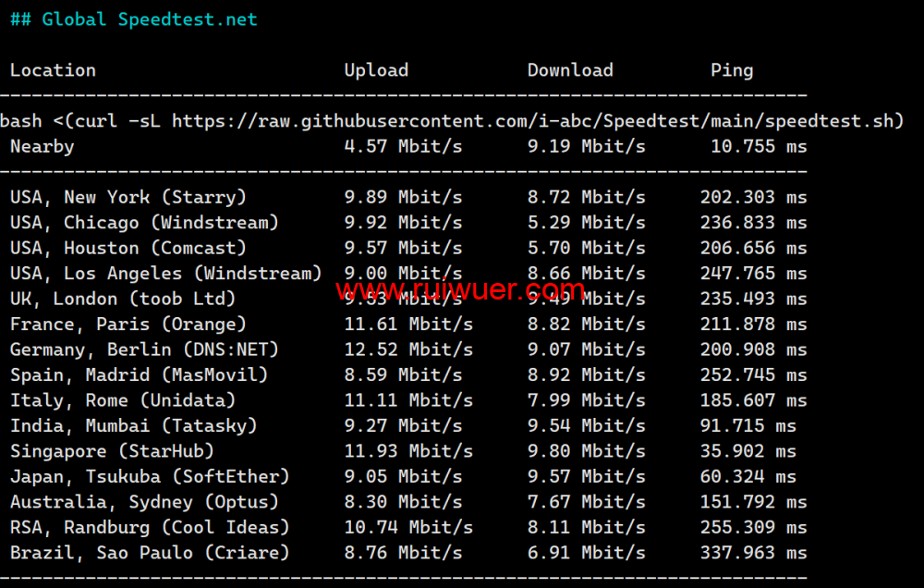The image size is (924, 588).
Task: Click the Upload column header
Action: [376, 70]
